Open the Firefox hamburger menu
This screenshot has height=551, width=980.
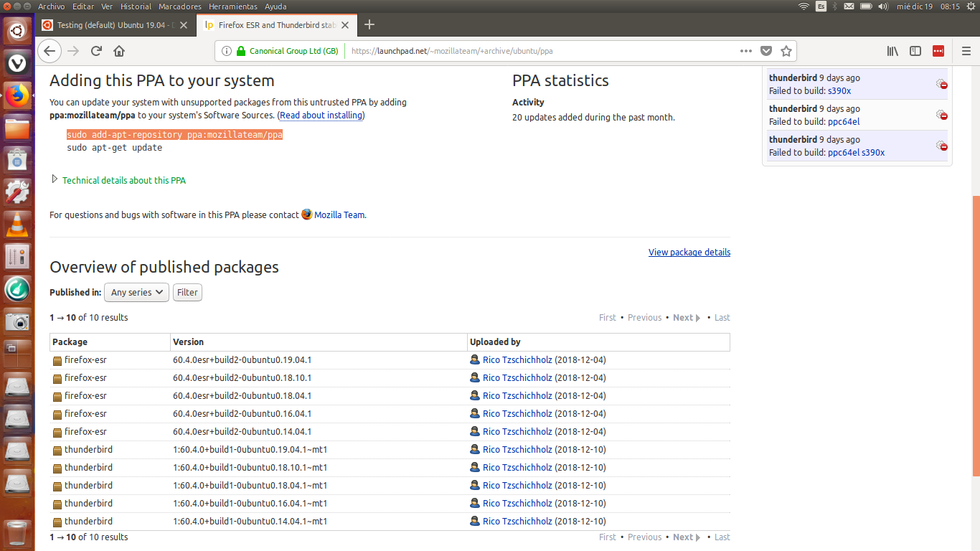click(x=966, y=51)
